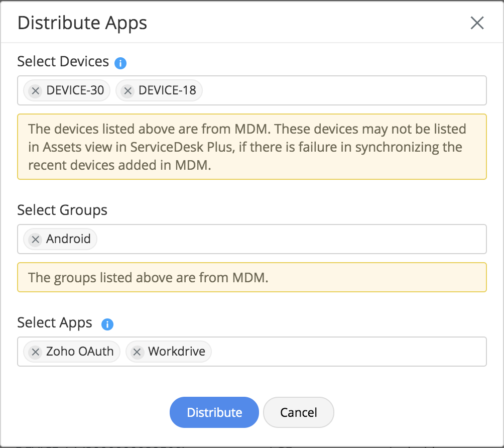Screen dimensions: 504x448
Task: Click 'The groups listed above are from MDM.' notice
Action: pyautogui.click(x=252, y=277)
